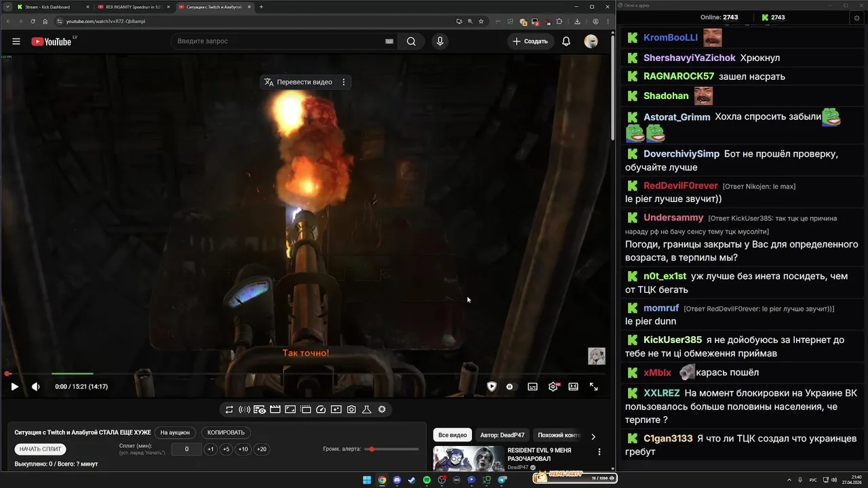Open the player settings gear
The image size is (868, 488).
click(x=553, y=386)
